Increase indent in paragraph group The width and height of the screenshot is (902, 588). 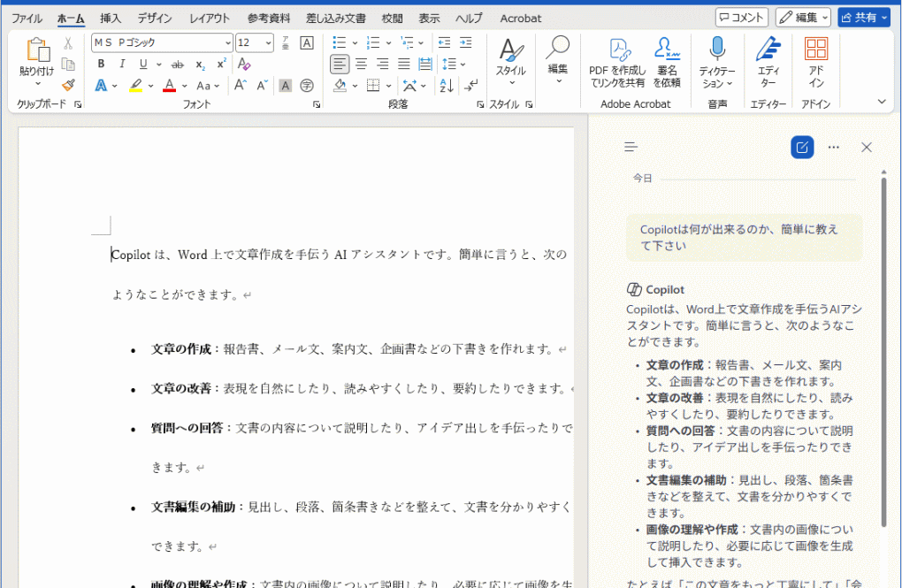point(466,42)
